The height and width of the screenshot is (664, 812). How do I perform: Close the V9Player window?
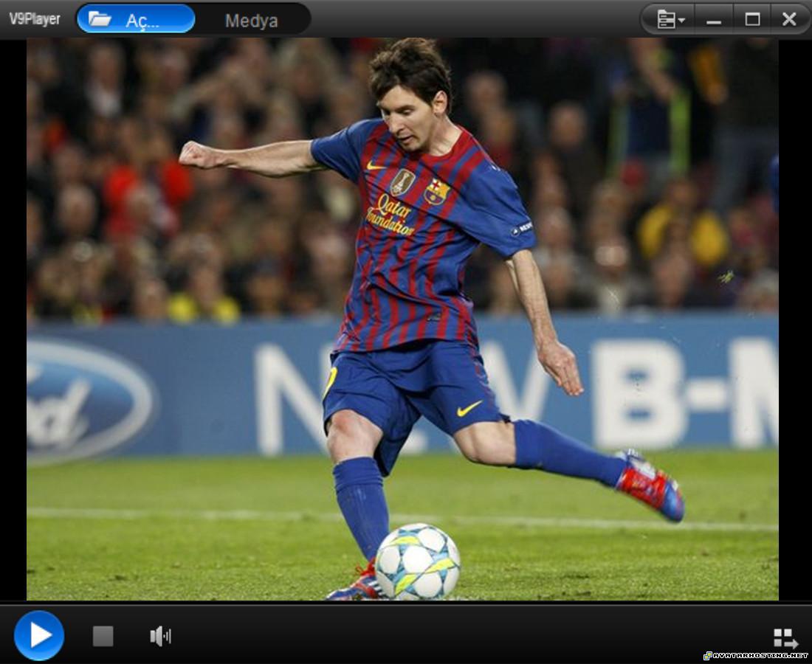coord(789,19)
